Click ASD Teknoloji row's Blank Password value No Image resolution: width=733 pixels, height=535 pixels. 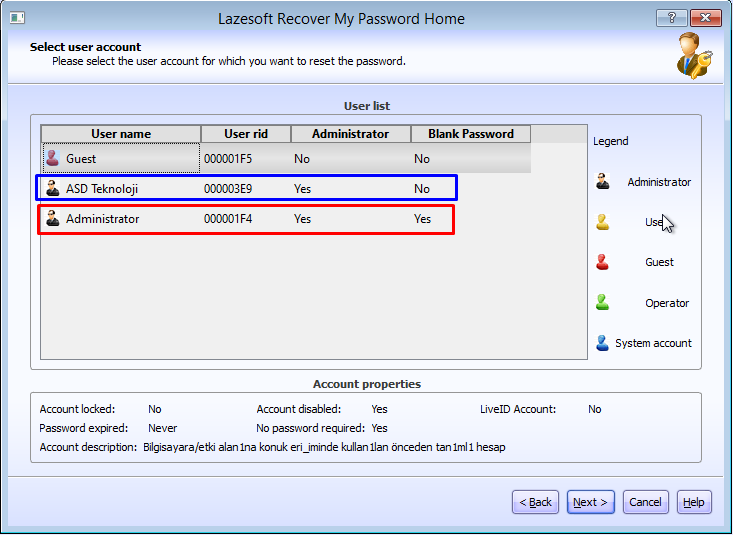click(422, 189)
